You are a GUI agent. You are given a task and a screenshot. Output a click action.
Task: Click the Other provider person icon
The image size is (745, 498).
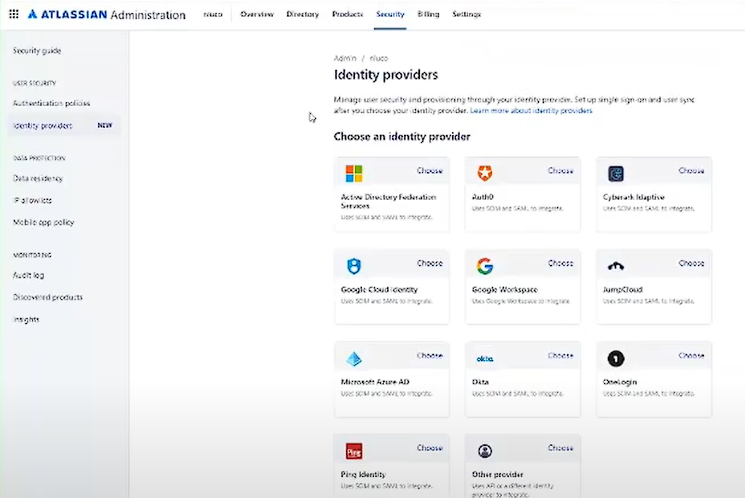tap(485, 451)
